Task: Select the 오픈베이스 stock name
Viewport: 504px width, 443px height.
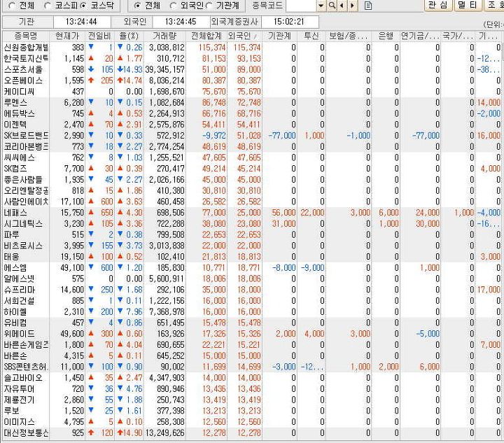Action: point(23,80)
